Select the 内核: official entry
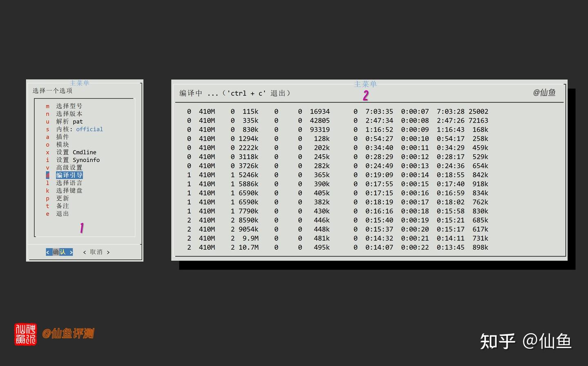 pos(74,129)
